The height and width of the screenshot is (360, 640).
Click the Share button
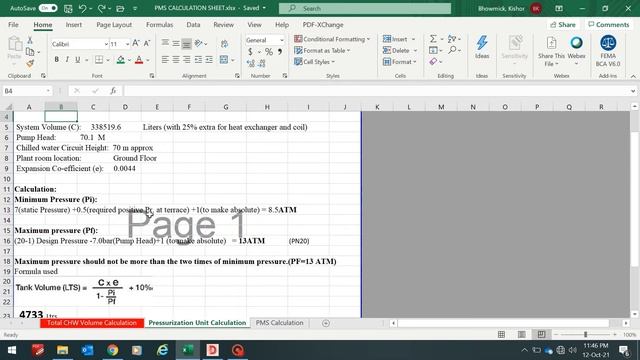click(563, 25)
